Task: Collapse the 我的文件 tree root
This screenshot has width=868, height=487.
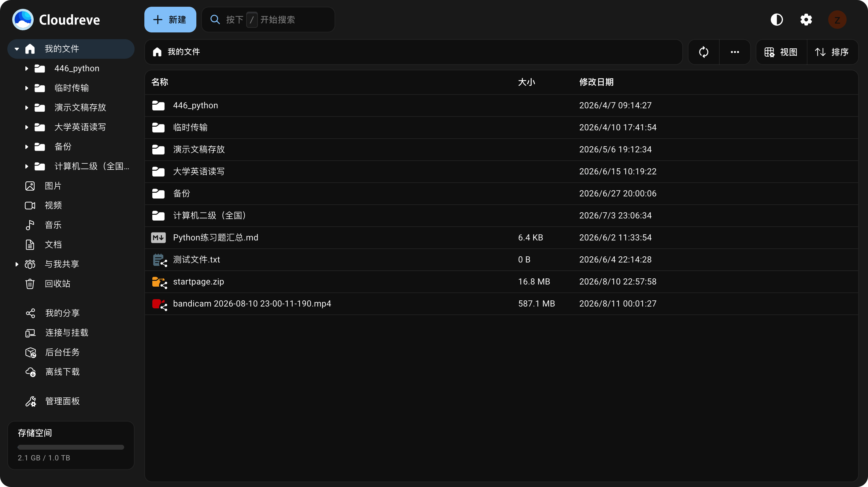Action: (x=17, y=49)
